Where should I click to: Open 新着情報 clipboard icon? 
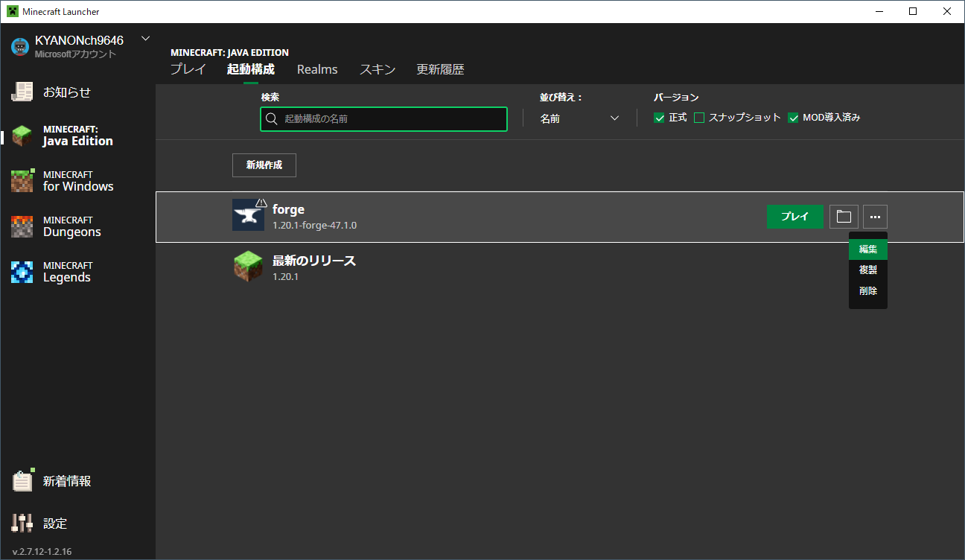tap(22, 481)
